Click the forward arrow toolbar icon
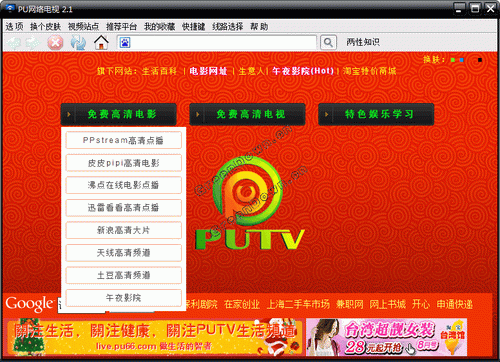Viewport: 500px width, 362px height. [x=33, y=43]
